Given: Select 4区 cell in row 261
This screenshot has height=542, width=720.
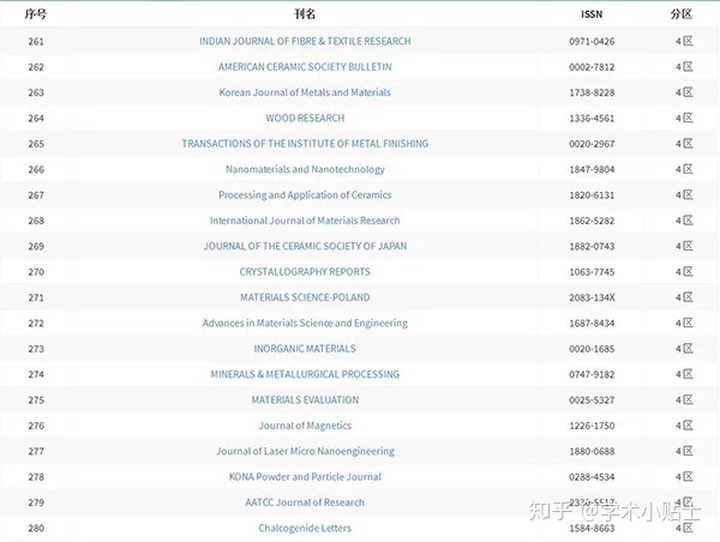Looking at the screenshot, I should pos(684,41).
